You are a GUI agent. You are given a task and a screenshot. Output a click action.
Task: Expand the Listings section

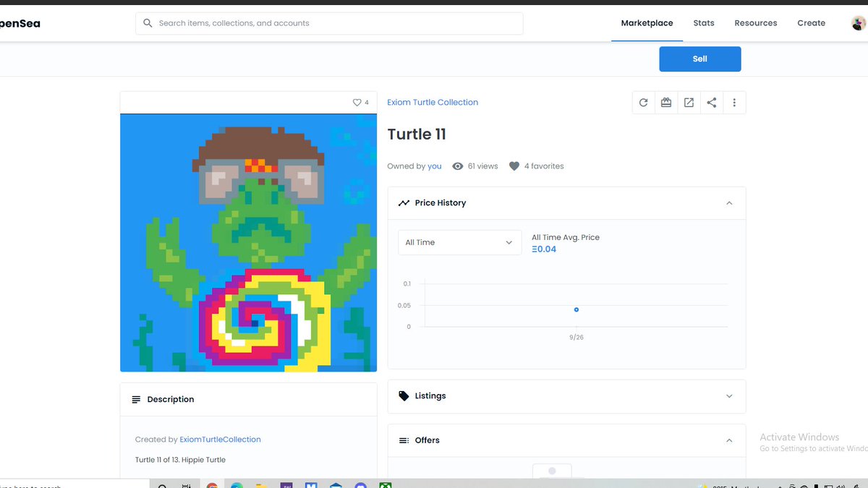(729, 396)
